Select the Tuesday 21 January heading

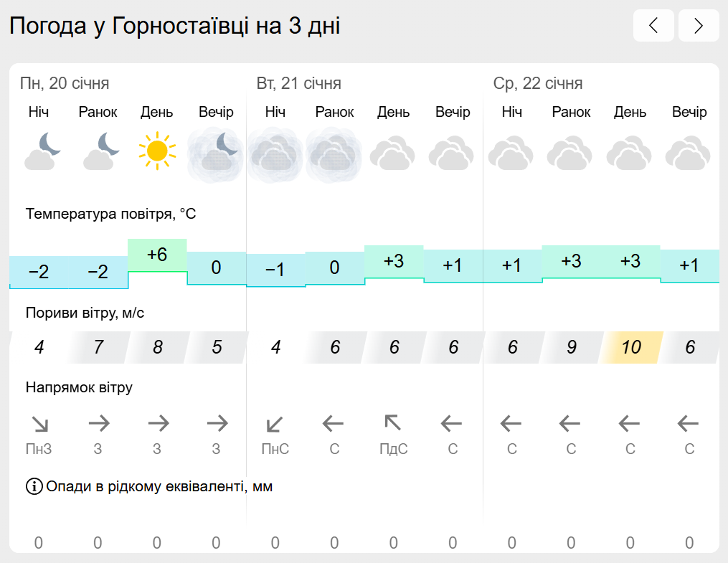click(298, 84)
